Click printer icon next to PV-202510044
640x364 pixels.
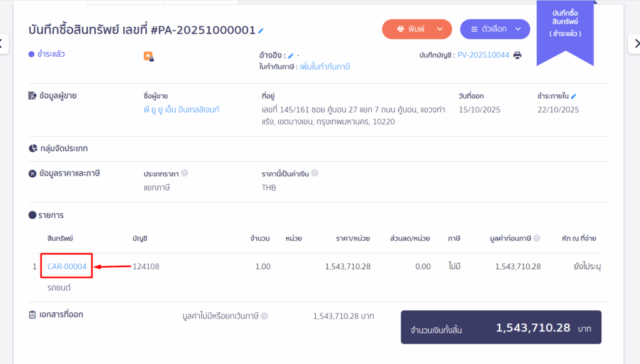[x=517, y=55]
